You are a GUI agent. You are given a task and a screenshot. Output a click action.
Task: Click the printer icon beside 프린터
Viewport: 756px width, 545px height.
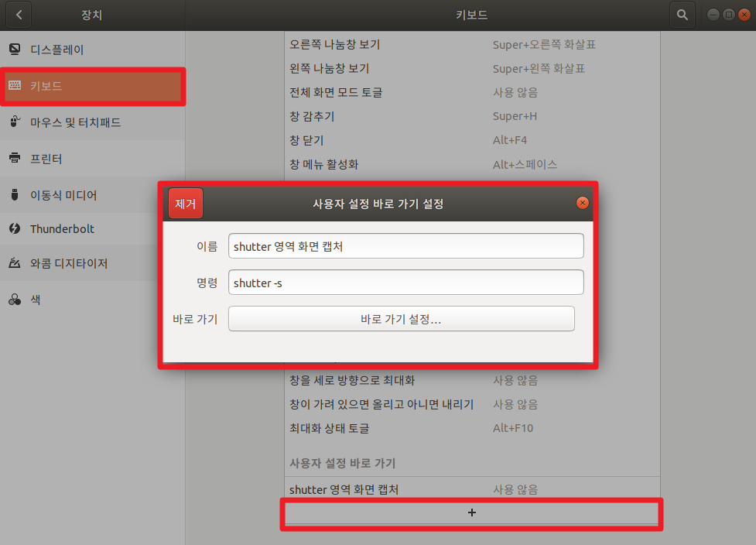click(15, 158)
